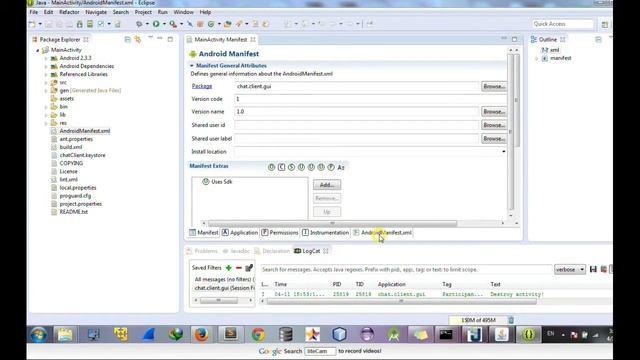Click the green Run button in toolbar
This screenshot has width=640, height=360.
tap(156, 24)
